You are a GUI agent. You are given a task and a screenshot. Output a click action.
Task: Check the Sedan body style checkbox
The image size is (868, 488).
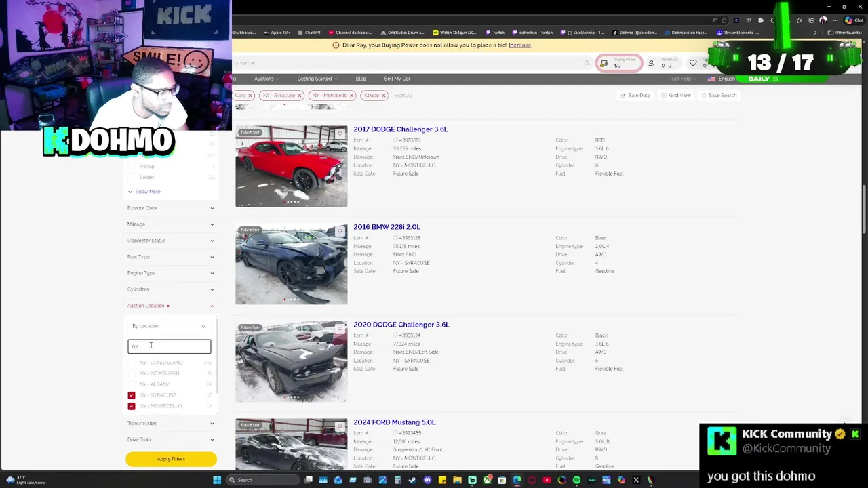132,177
